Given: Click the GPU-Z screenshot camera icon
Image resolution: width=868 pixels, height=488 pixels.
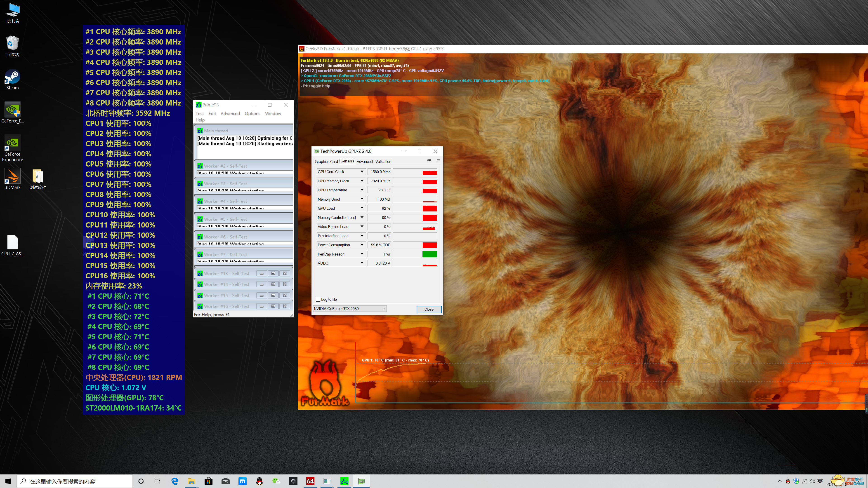Looking at the screenshot, I should [x=429, y=160].
